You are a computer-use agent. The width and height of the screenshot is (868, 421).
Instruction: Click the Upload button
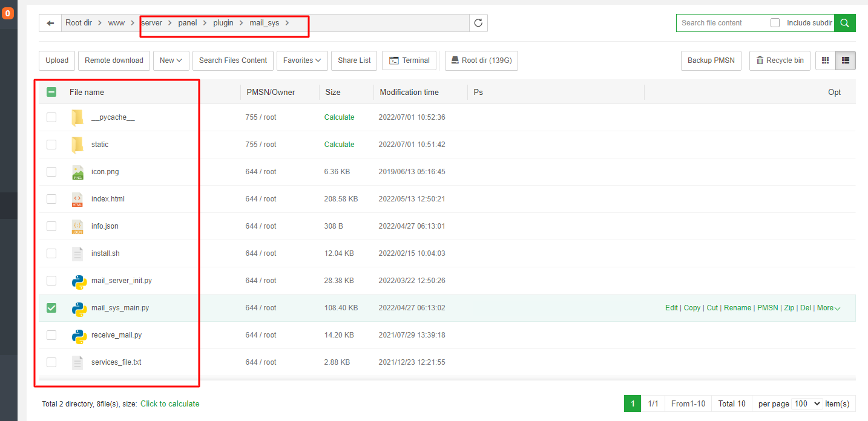pyautogui.click(x=57, y=60)
